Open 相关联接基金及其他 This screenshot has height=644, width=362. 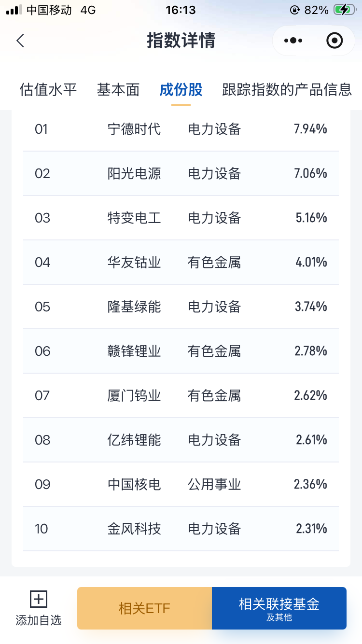point(279,608)
